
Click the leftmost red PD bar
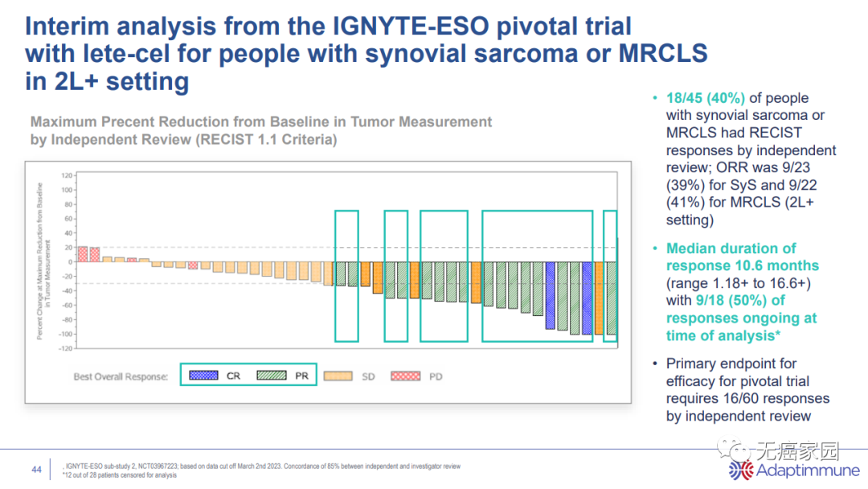(x=82, y=253)
